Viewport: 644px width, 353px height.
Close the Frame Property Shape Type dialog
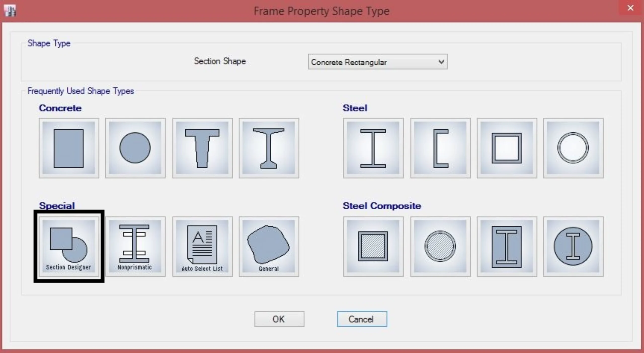630,8
